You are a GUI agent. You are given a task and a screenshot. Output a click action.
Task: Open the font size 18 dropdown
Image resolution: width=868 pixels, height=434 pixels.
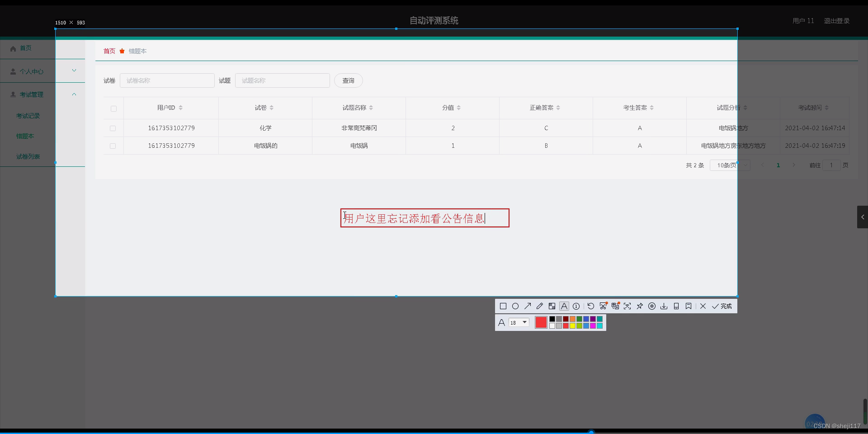(519, 322)
